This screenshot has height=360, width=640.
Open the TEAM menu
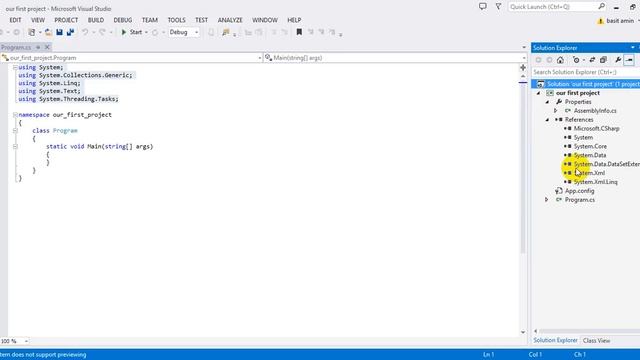[x=150, y=20]
